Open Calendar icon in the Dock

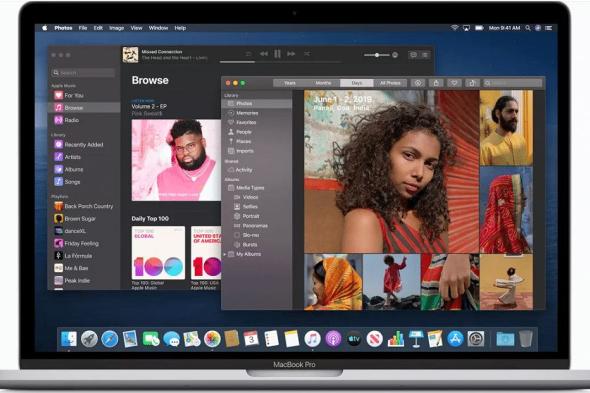[251, 339]
